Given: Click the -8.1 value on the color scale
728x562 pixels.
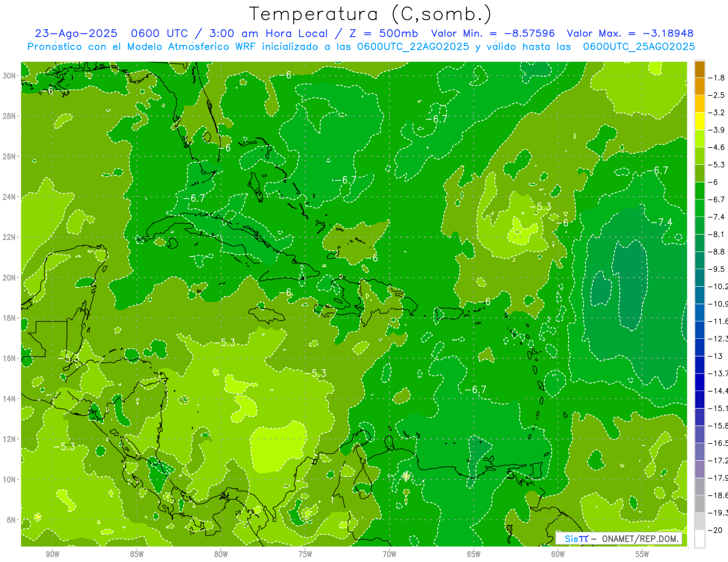Looking at the screenshot, I should coord(716,234).
